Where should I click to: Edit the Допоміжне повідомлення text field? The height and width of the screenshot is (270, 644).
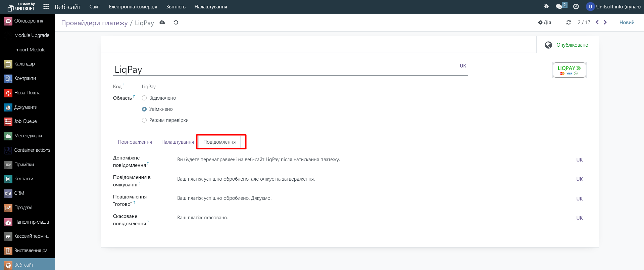375,160
